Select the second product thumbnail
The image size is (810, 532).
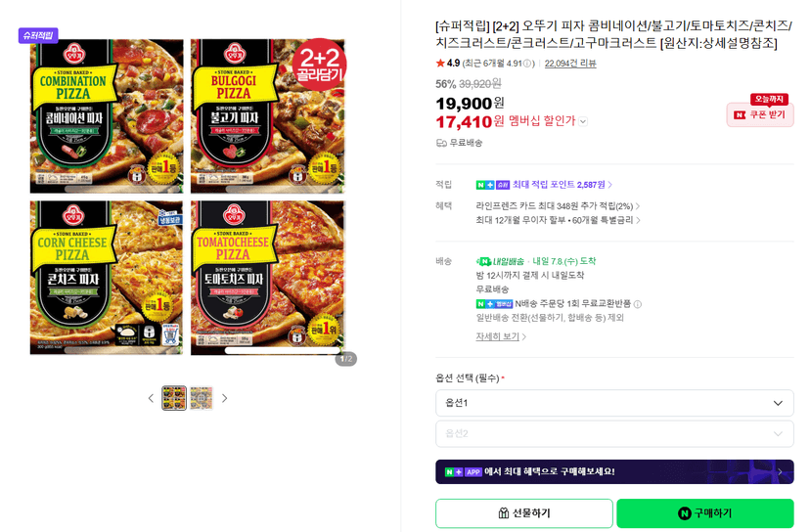[201, 398]
